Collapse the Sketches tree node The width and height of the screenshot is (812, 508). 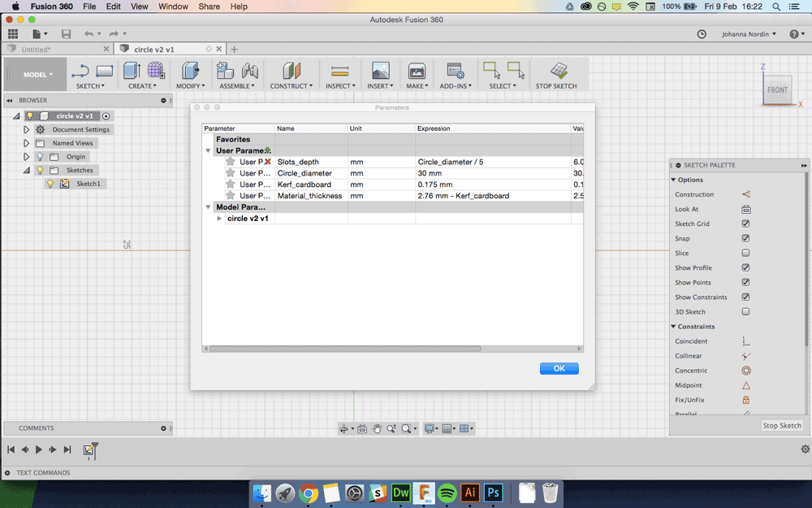pyautogui.click(x=27, y=170)
